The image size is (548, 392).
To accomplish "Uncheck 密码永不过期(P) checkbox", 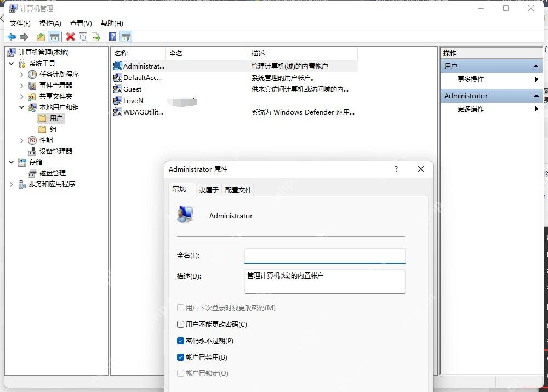I will coord(180,340).
